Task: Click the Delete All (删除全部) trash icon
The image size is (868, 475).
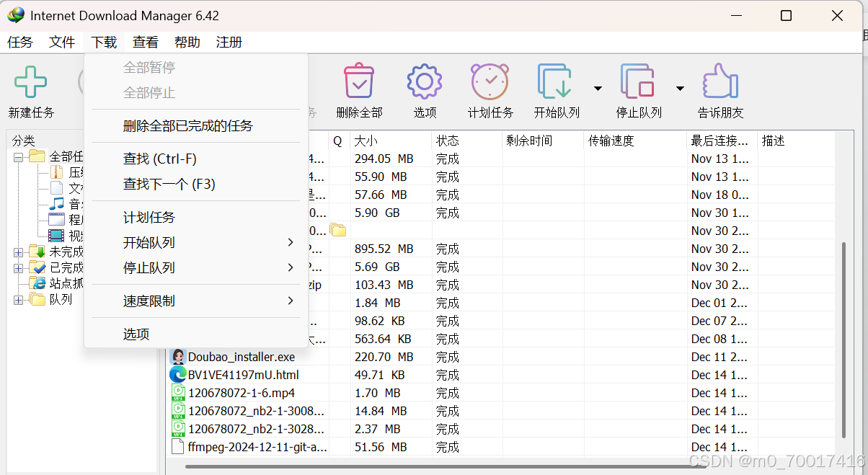Action: click(x=358, y=81)
